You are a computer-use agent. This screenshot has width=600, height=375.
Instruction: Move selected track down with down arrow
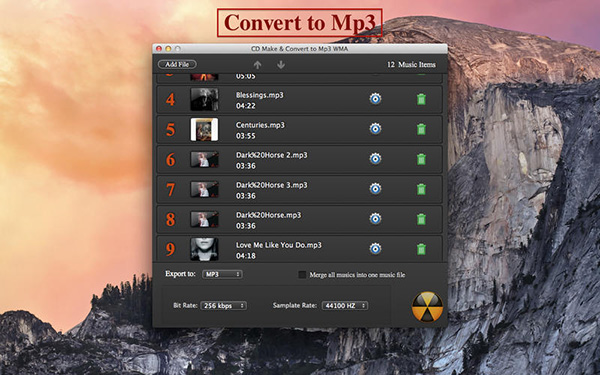[x=281, y=65]
